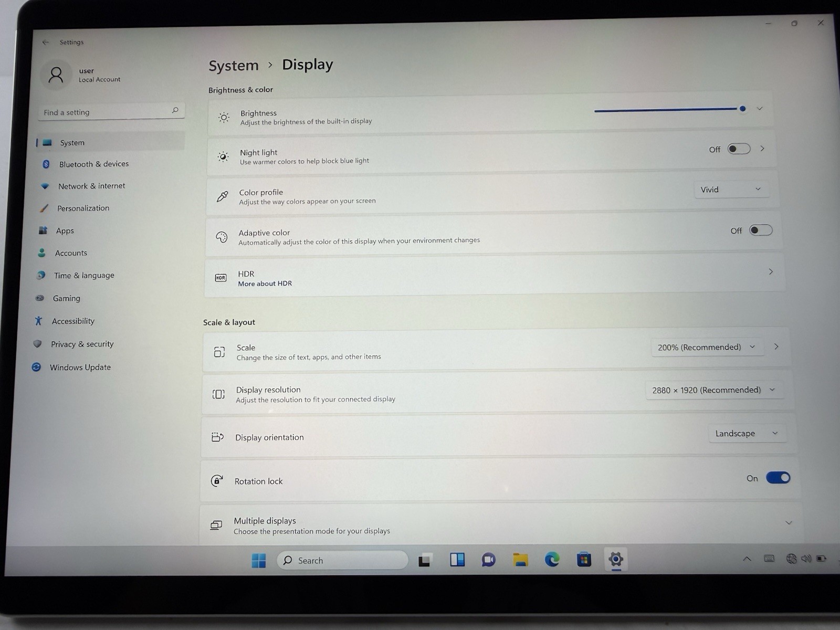Expand the Brightness options chevron
The image size is (840, 630).
[x=760, y=109]
